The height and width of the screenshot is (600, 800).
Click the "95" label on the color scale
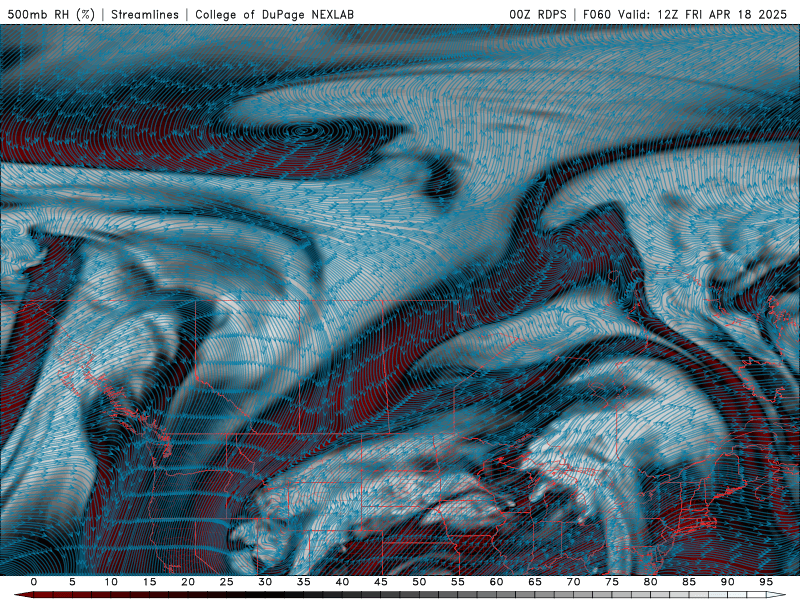point(766,582)
